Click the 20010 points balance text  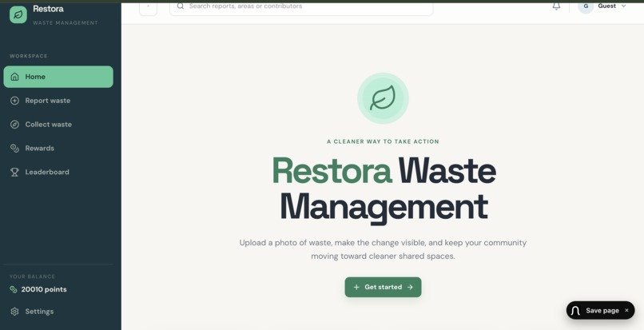pyautogui.click(x=44, y=290)
